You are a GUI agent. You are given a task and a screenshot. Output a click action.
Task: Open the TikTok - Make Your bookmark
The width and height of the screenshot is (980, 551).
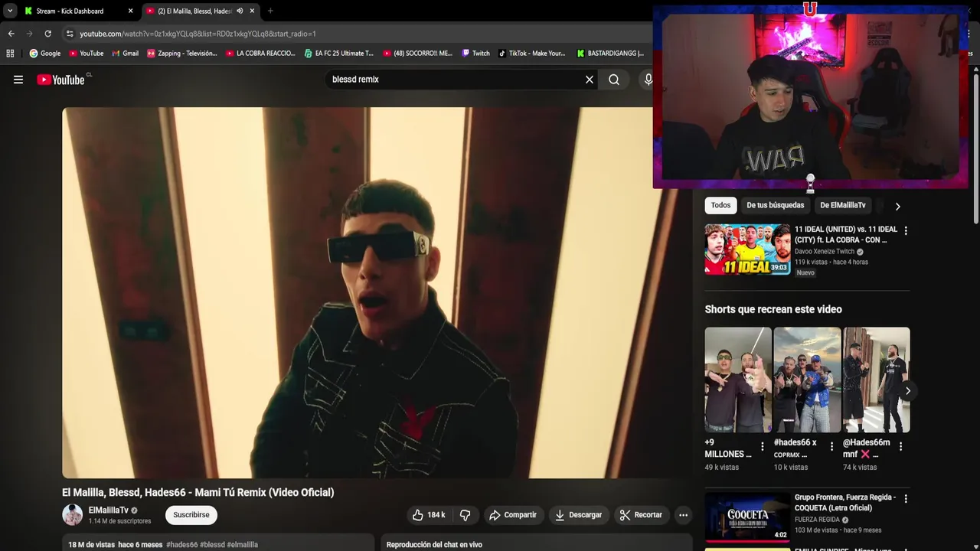pyautogui.click(x=532, y=54)
